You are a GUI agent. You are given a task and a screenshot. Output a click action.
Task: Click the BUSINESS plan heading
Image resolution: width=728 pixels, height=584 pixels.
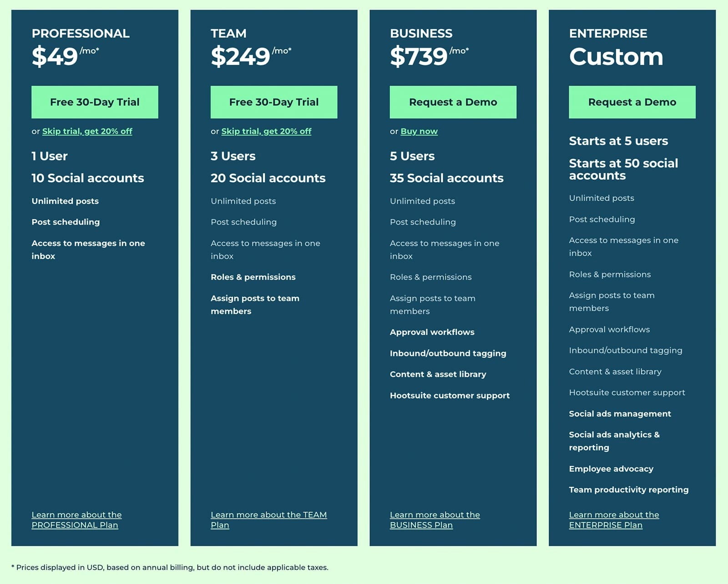click(x=421, y=33)
